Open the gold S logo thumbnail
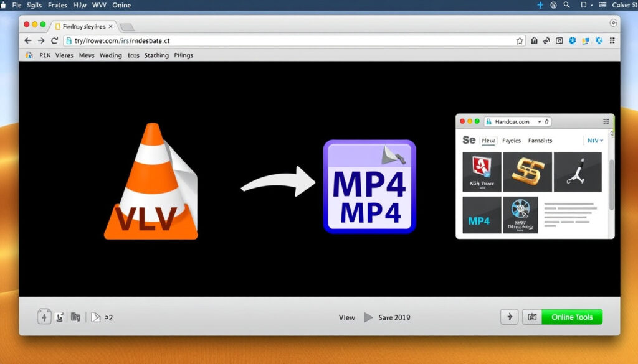 (527, 172)
